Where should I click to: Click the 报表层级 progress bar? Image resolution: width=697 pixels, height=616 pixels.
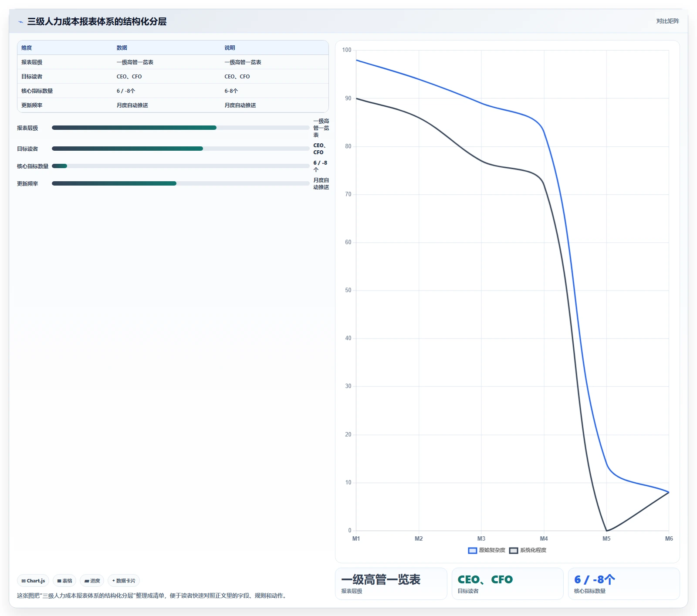[180, 128]
